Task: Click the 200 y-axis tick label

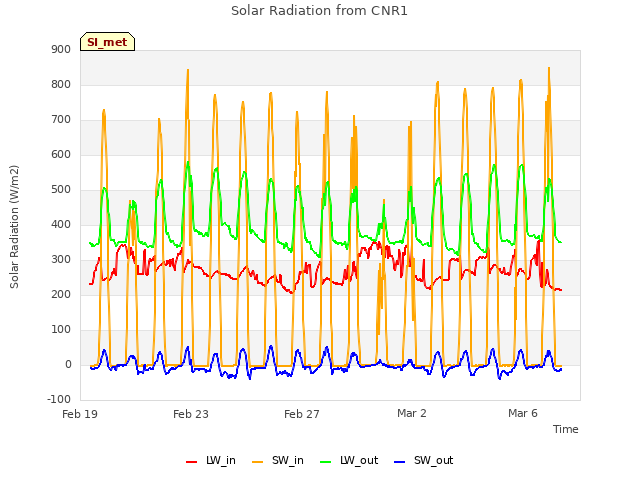Action: click(61, 294)
